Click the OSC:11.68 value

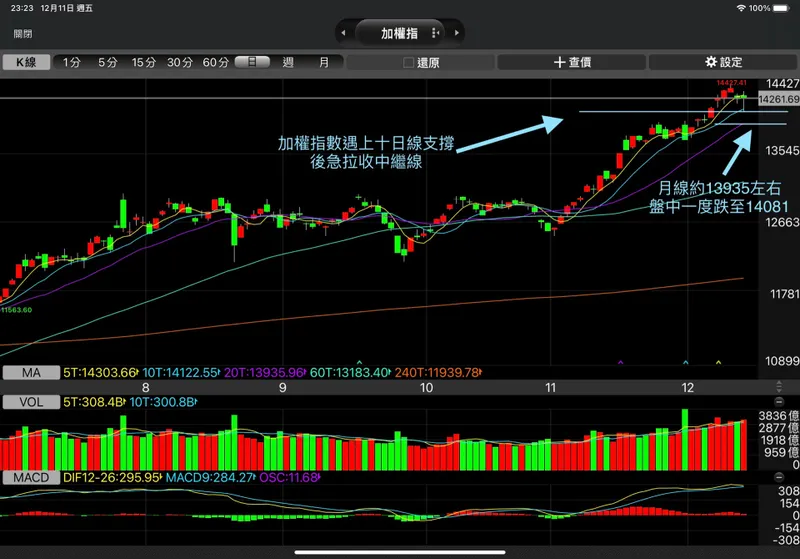tap(289, 478)
